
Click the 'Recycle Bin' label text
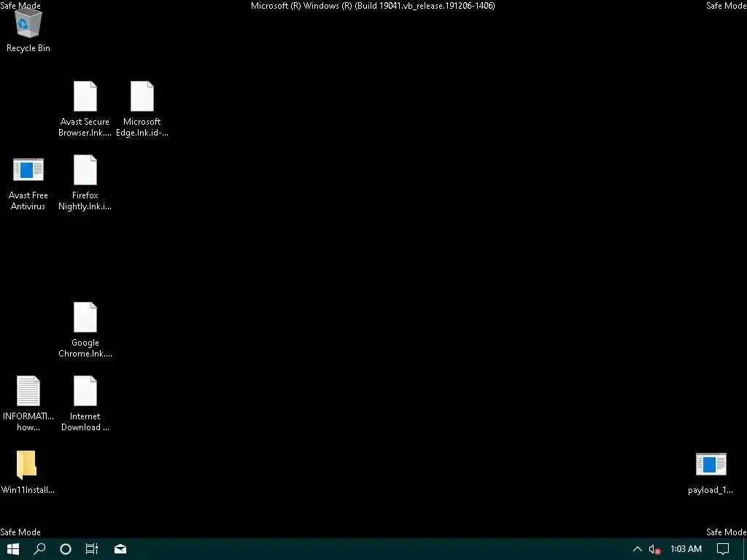(28, 48)
